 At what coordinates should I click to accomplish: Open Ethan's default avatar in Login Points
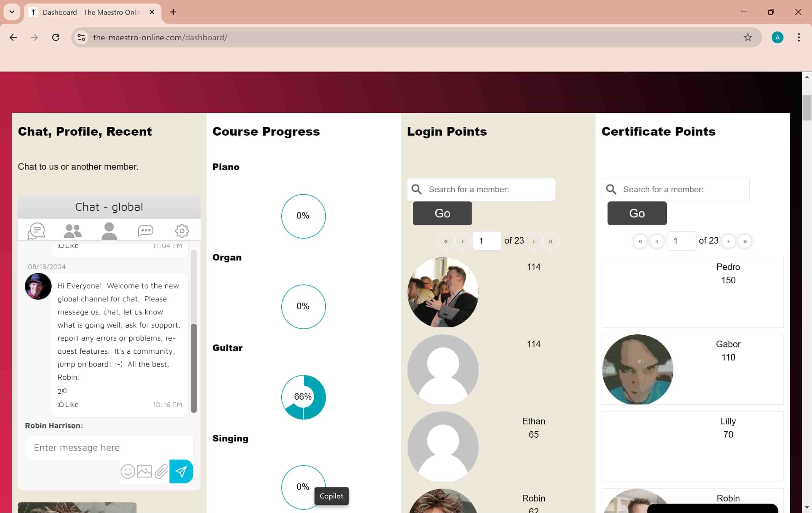tap(443, 447)
